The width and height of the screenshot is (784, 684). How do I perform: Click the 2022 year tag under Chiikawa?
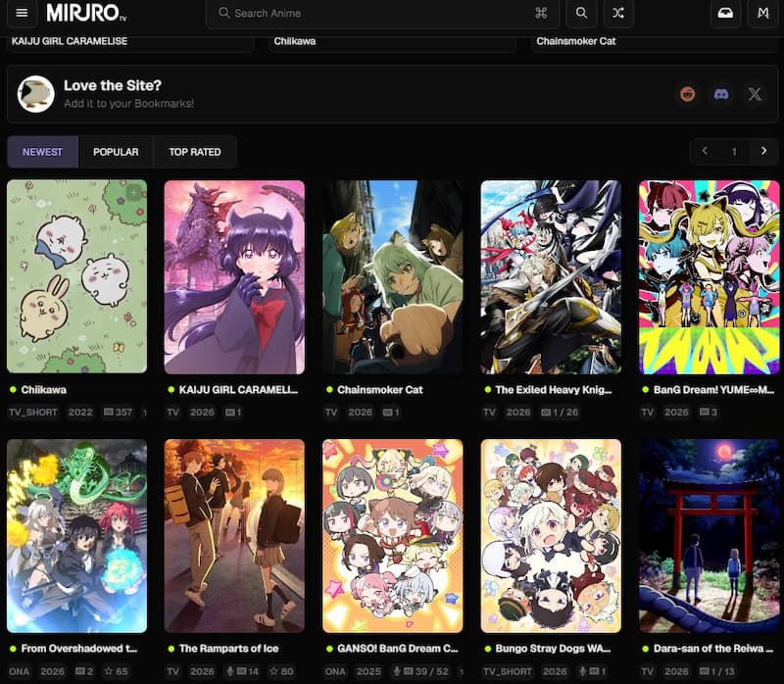(80, 412)
